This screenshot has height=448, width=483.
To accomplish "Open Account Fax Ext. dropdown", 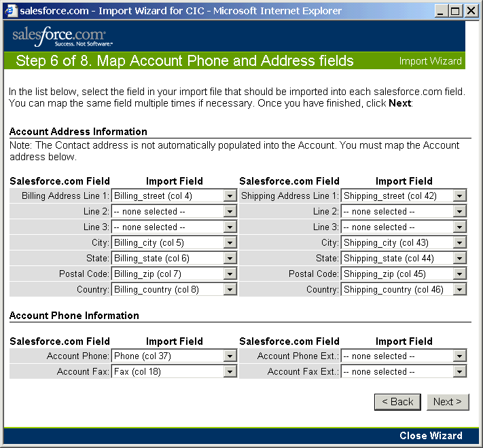I will click(404, 372).
